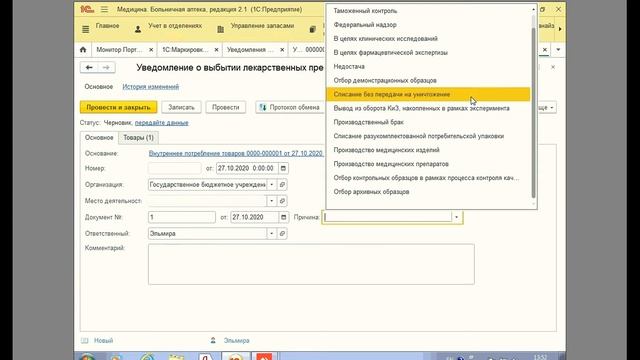640x360 pixels.
Task: Collapse the Причина dropdown arrow
Action: [x=457, y=217]
